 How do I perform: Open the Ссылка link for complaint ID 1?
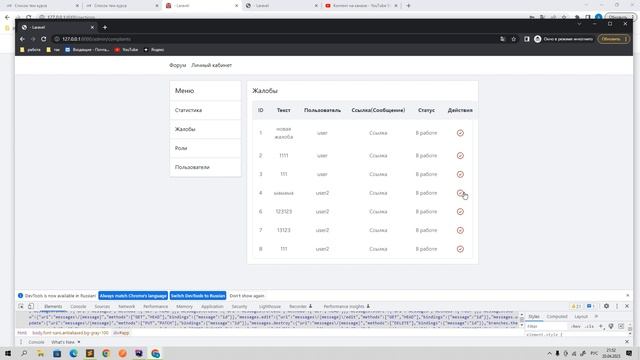pos(378,133)
